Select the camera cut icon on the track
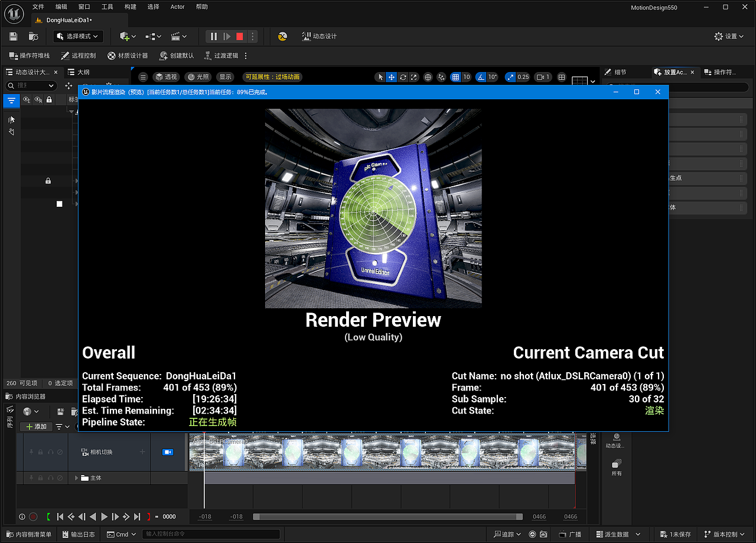756x543 pixels. 167,451
